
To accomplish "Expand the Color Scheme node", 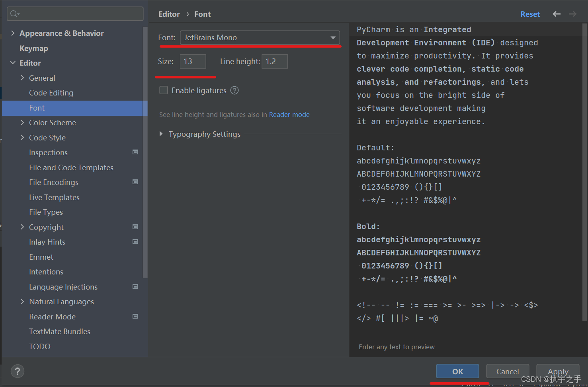I will tap(22, 123).
